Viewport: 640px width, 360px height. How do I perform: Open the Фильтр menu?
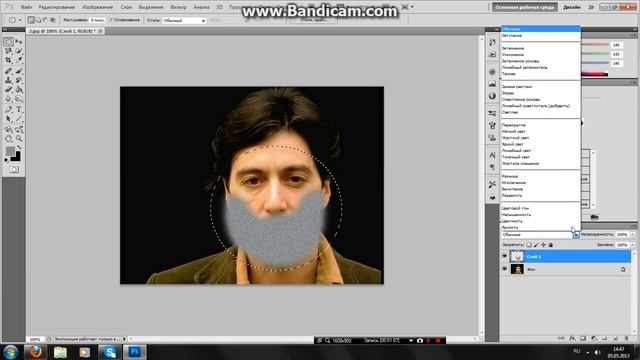pos(178,7)
